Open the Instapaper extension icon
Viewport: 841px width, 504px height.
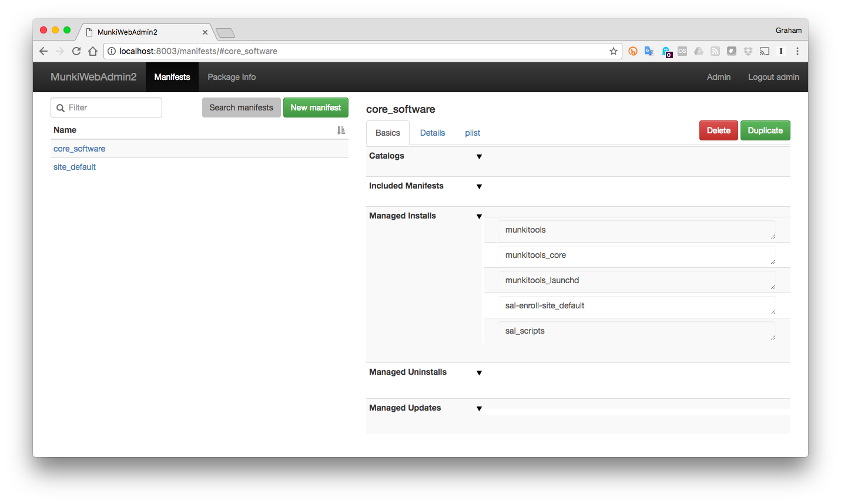pyautogui.click(x=781, y=51)
